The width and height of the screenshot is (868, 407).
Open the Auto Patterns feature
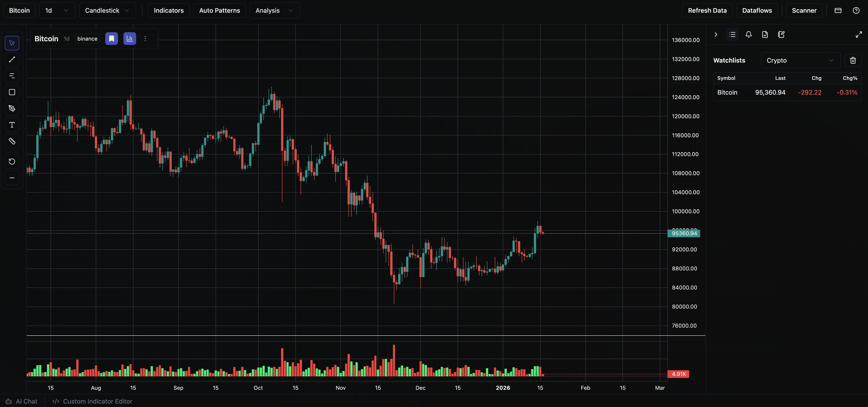(x=219, y=10)
